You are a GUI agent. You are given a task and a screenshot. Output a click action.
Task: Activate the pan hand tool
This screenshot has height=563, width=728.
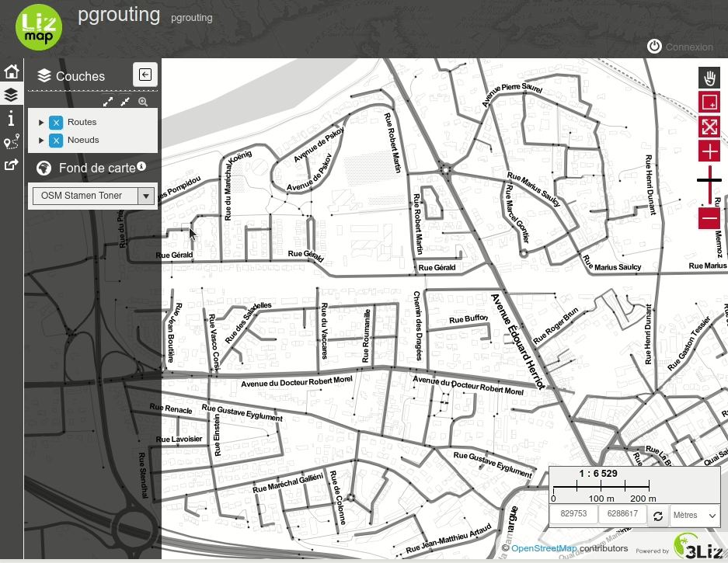coord(709,78)
